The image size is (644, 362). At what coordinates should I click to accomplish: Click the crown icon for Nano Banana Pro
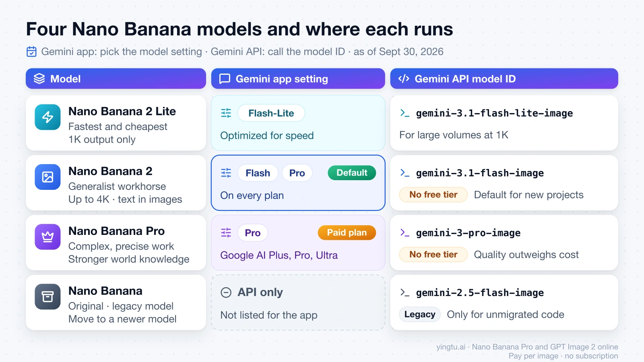(x=47, y=237)
